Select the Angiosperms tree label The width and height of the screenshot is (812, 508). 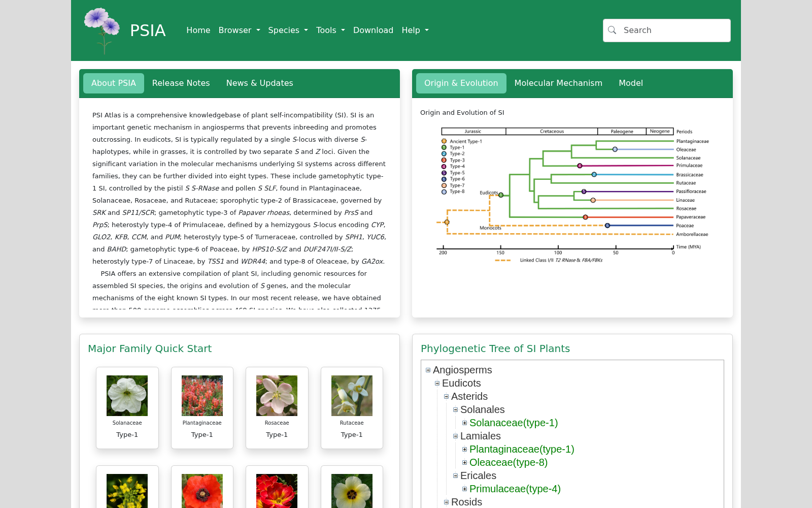pyautogui.click(x=462, y=370)
